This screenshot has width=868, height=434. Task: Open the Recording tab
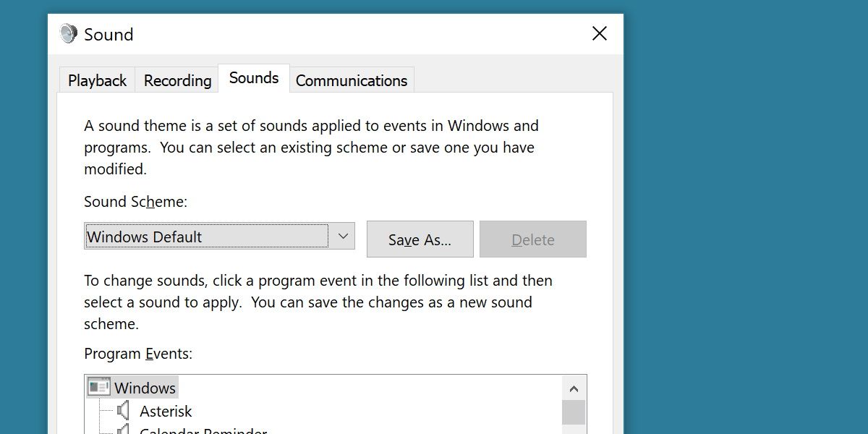click(177, 80)
